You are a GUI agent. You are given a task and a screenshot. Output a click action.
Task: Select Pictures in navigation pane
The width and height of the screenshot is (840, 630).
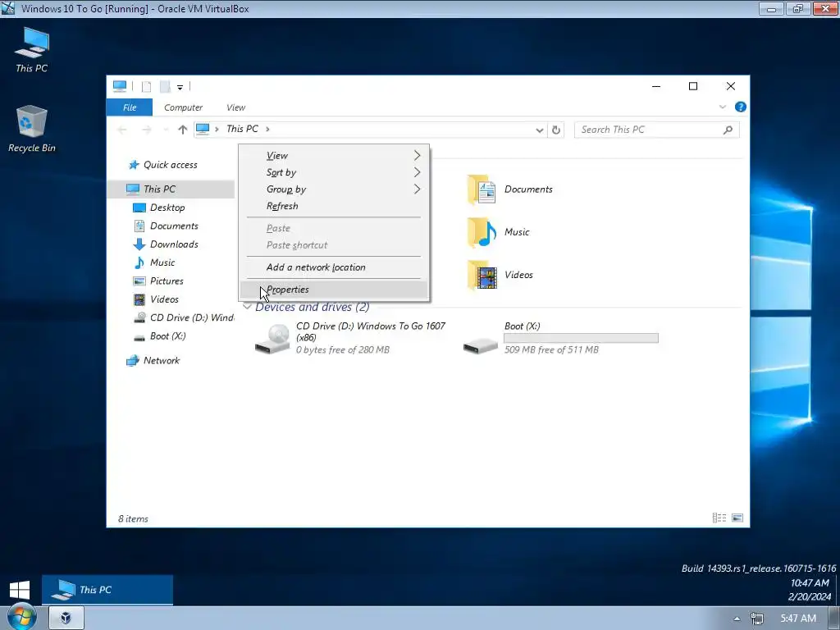(x=167, y=281)
